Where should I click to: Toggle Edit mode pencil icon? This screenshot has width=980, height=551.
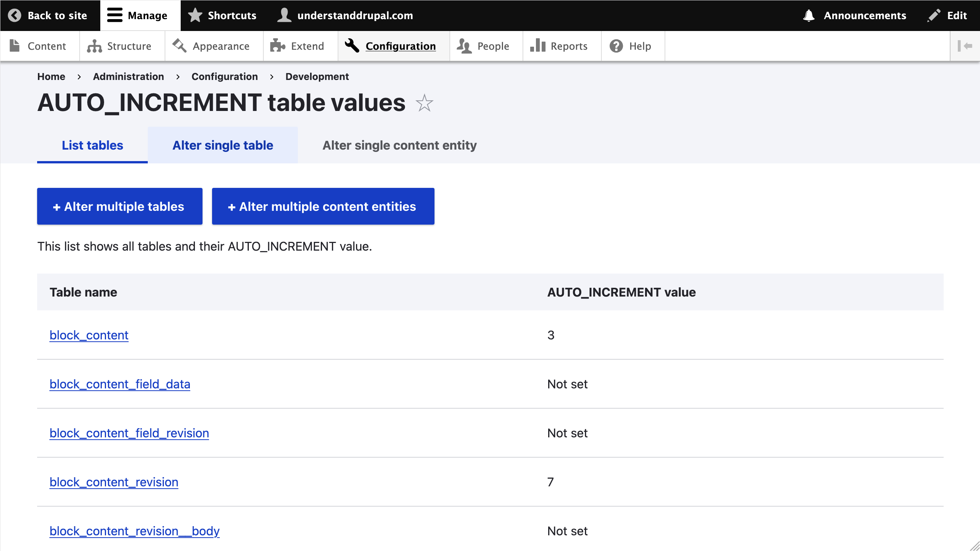[934, 15]
